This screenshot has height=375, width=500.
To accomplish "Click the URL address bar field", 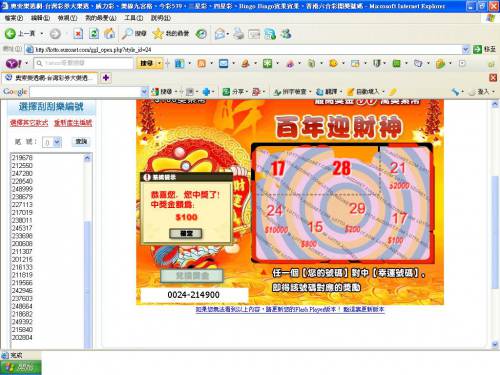I will (x=244, y=50).
